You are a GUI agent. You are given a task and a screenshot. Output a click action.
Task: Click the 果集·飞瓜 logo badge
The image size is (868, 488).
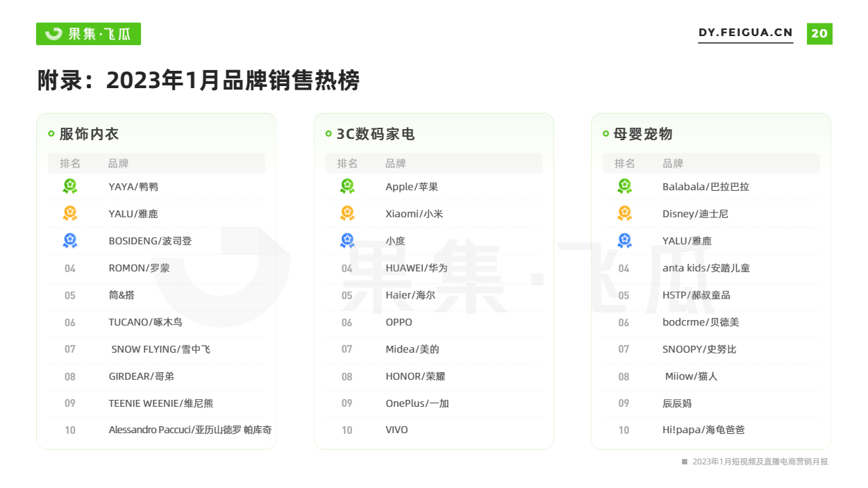pyautogui.click(x=88, y=34)
